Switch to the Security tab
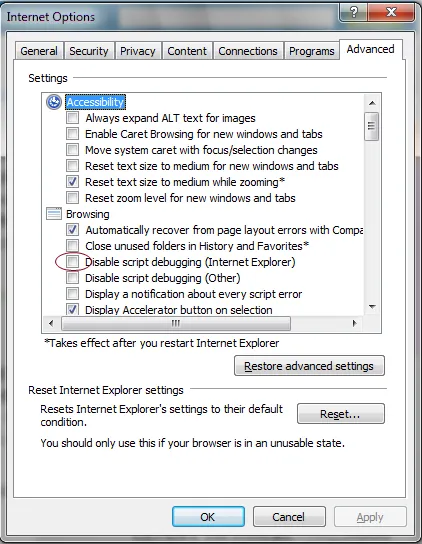The width and height of the screenshot is (422, 544). pos(89,51)
